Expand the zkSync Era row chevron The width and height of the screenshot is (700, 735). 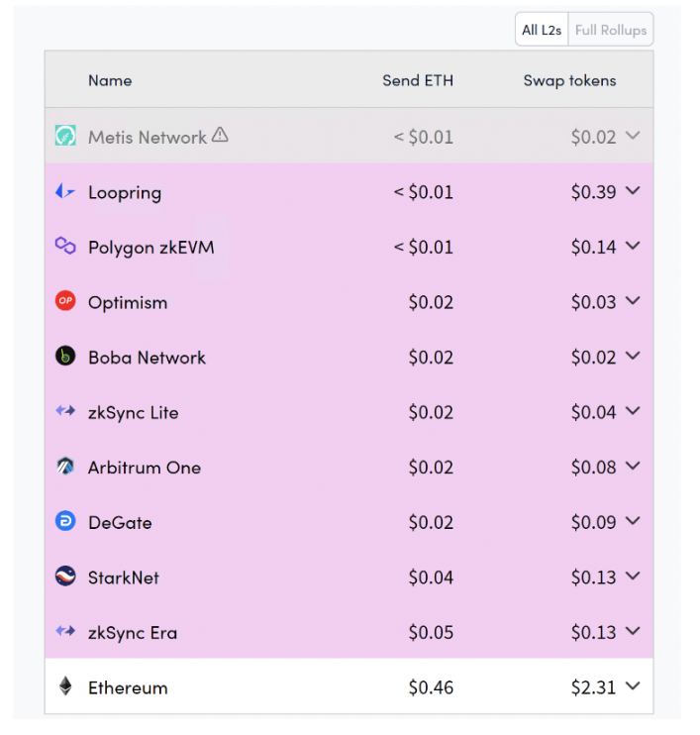click(x=634, y=631)
